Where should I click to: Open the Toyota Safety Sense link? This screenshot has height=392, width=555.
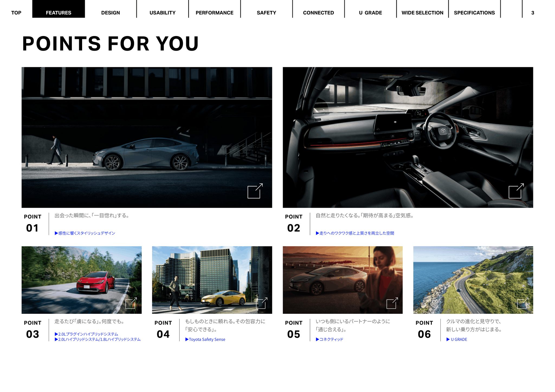205,339
